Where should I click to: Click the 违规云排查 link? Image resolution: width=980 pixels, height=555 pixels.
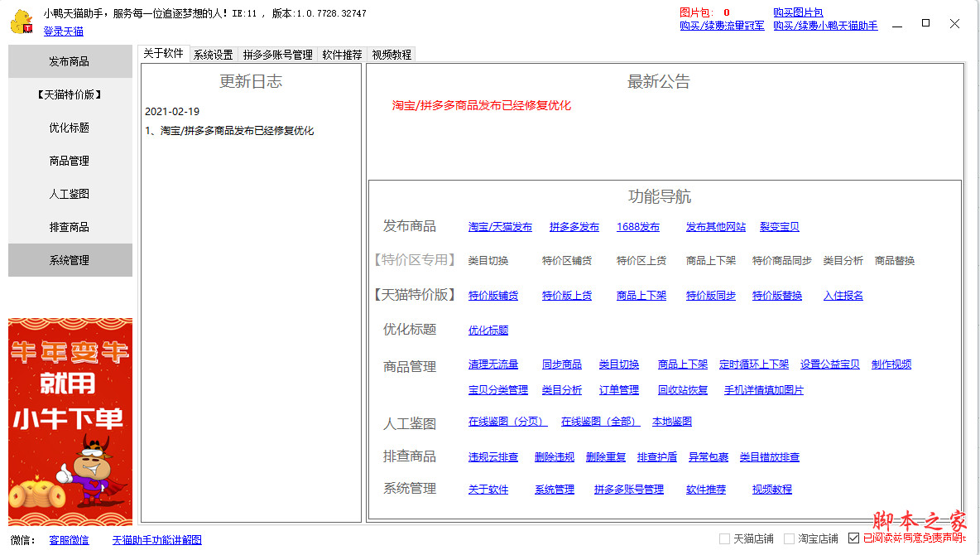pyautogui.click(x=493, y=457)
